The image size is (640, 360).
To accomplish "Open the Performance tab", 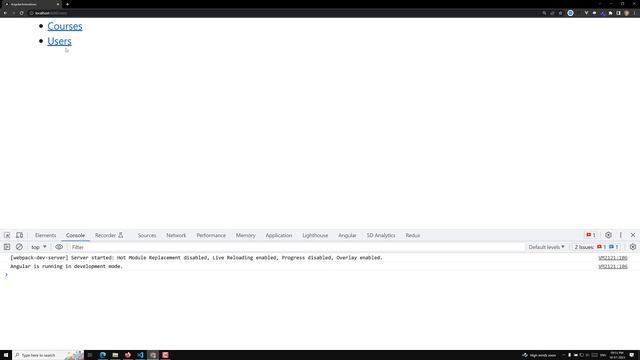I will pyautogui.click(x=211, y=236).
